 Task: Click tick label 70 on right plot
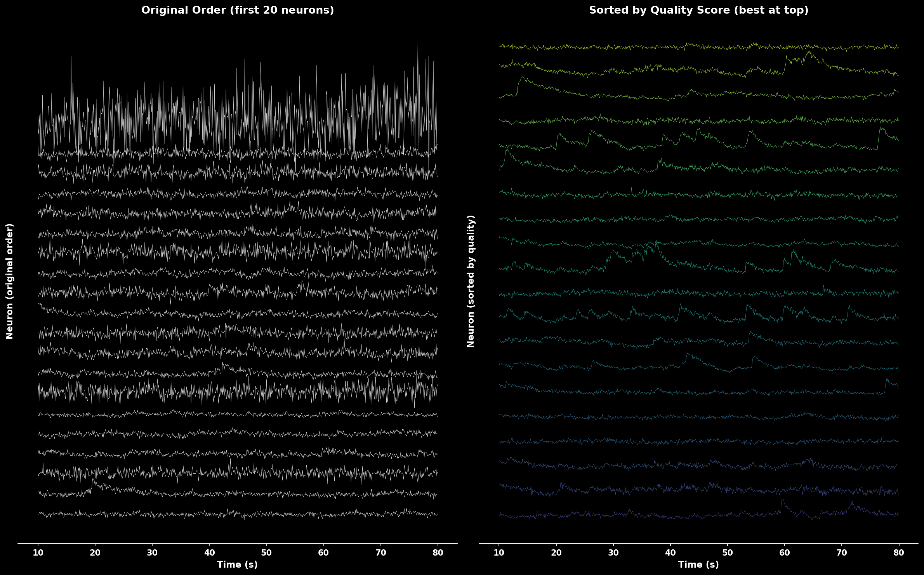pyautogui.click(x=841, y=553)
